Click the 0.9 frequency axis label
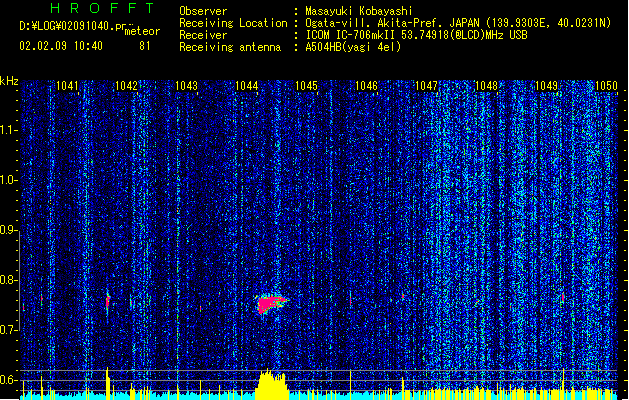629x400 pixels. [9, 230]
